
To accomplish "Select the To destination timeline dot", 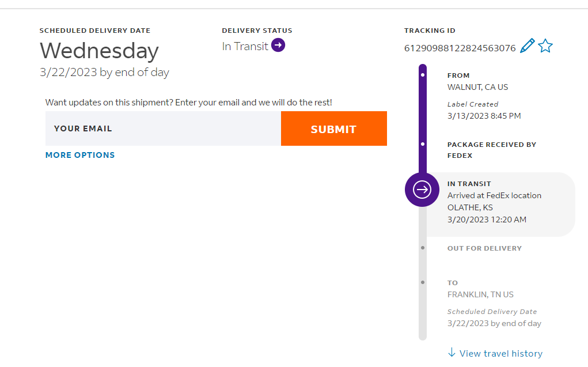I will 423,282.
